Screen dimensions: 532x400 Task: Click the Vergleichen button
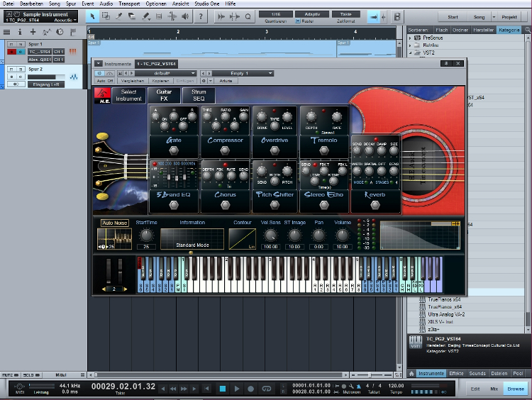coord(133,81)
